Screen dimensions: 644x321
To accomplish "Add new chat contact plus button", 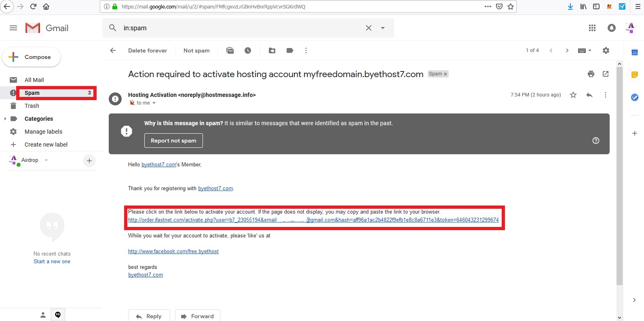I will click(89, 161).
